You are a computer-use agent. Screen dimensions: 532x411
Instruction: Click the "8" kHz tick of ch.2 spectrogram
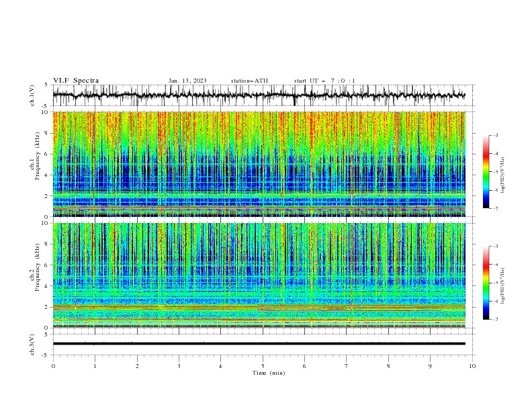tap(47, 244)
